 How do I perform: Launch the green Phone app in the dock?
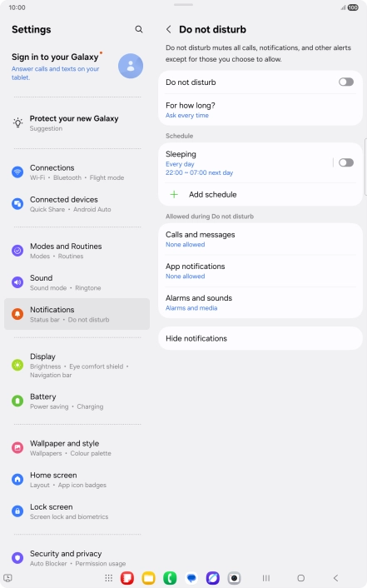[x=170, y=578]
